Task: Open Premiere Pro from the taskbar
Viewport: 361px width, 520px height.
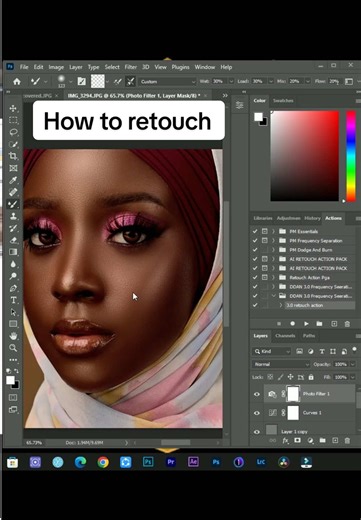Action: pos(171,462)
